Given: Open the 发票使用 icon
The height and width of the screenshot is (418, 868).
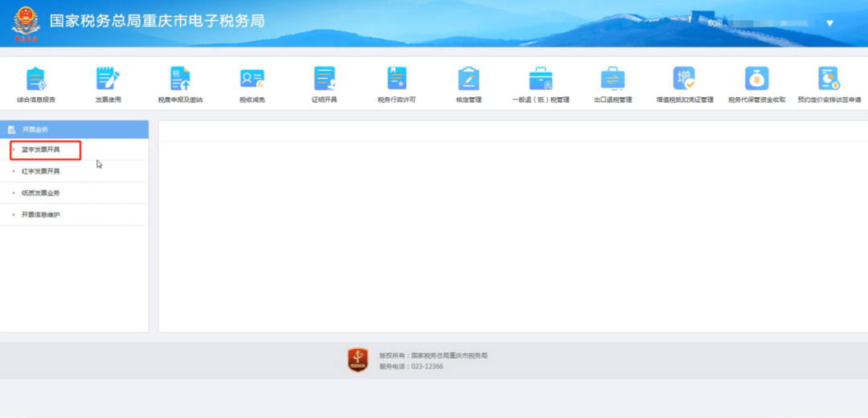Looking at the screenshot, I should pyautogui.click(x=108, y=79).
